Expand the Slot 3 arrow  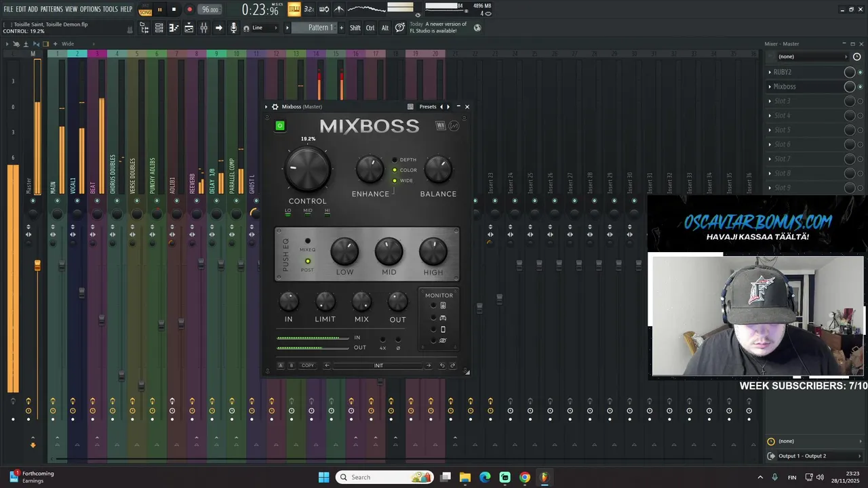[770, 101]
